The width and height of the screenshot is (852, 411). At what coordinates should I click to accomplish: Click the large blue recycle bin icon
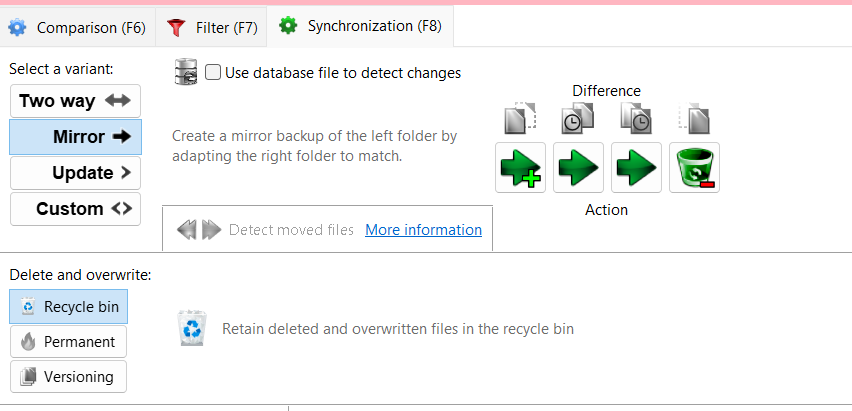click(x=191, y=328)
